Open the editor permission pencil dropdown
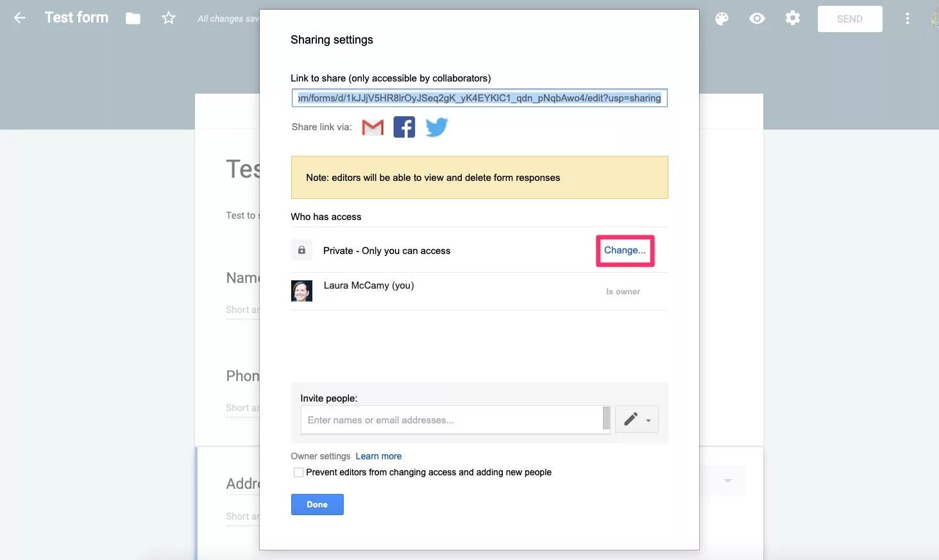 coord(636,419)
